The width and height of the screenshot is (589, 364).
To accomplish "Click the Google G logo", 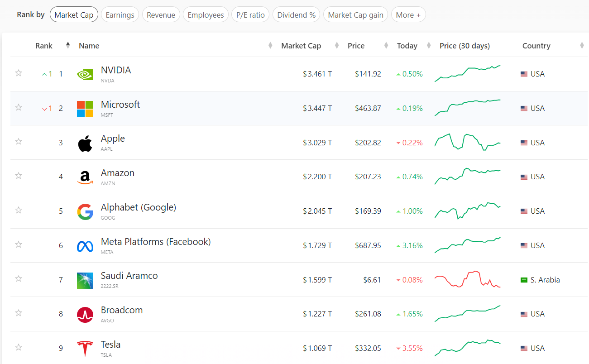I will [x=85, y=211].
